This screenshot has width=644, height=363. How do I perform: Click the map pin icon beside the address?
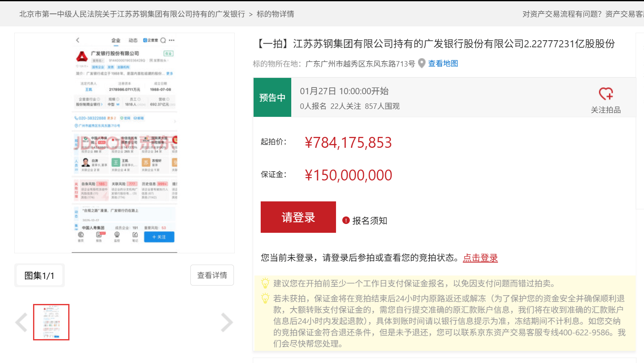coord(422,63)
